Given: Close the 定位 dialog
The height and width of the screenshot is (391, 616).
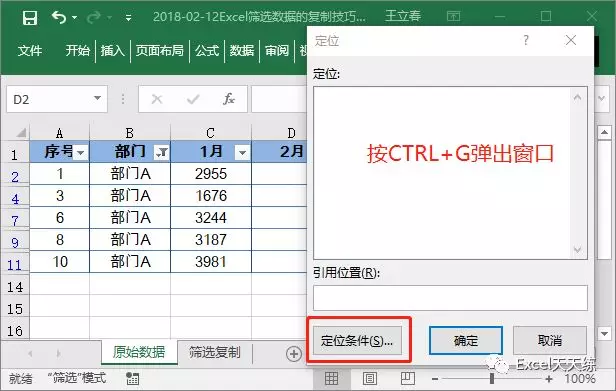Looking at the screenshot, I should tap(571, 40).
